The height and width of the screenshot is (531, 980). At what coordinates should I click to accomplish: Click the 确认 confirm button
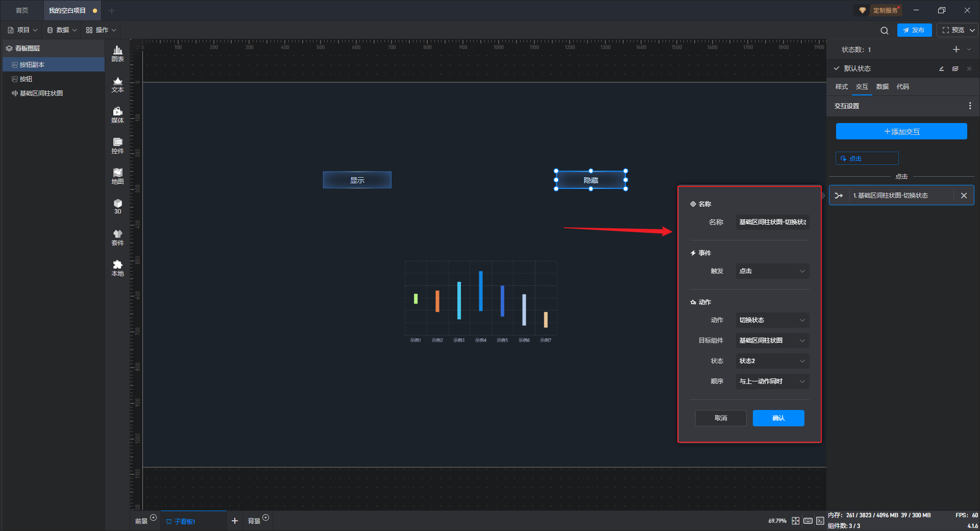pyautogui.click(x=778, y=418)
